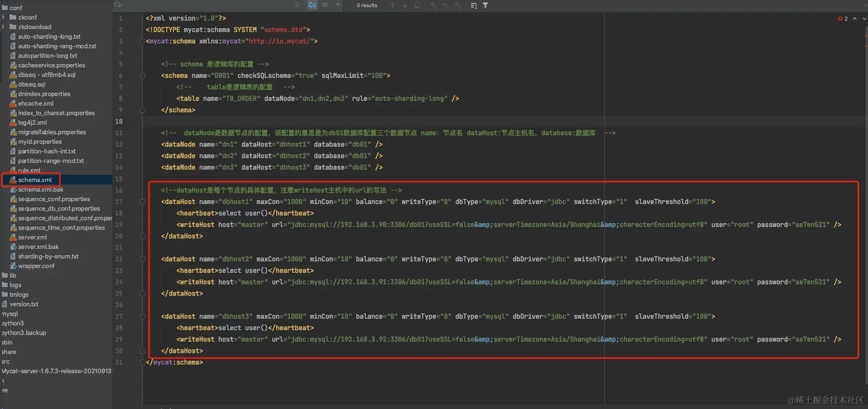The height and width of the screenshot is (409, 868).
Task: Add selection for next occurrence icon
Action: [433, 5]
